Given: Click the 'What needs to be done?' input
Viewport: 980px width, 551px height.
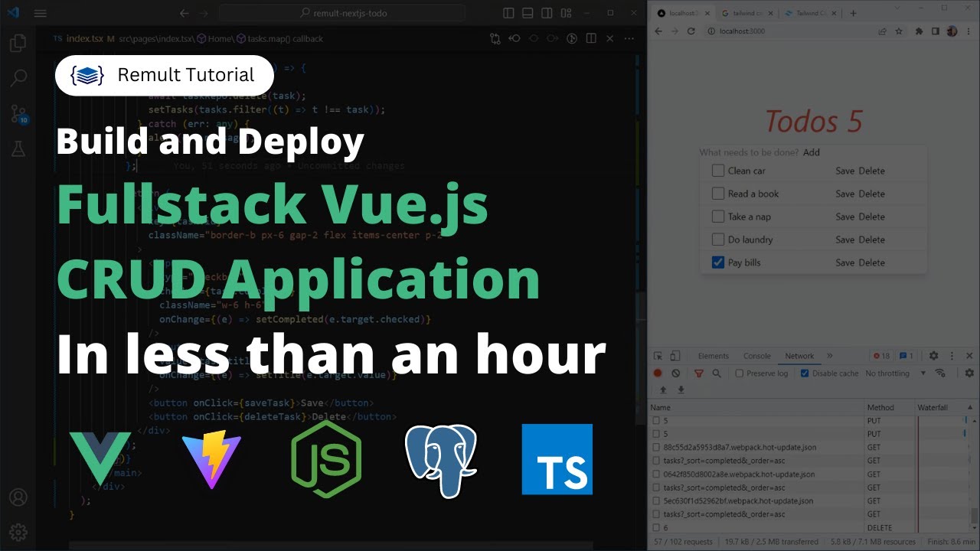Looking at the screenshot, I should 749,152.
